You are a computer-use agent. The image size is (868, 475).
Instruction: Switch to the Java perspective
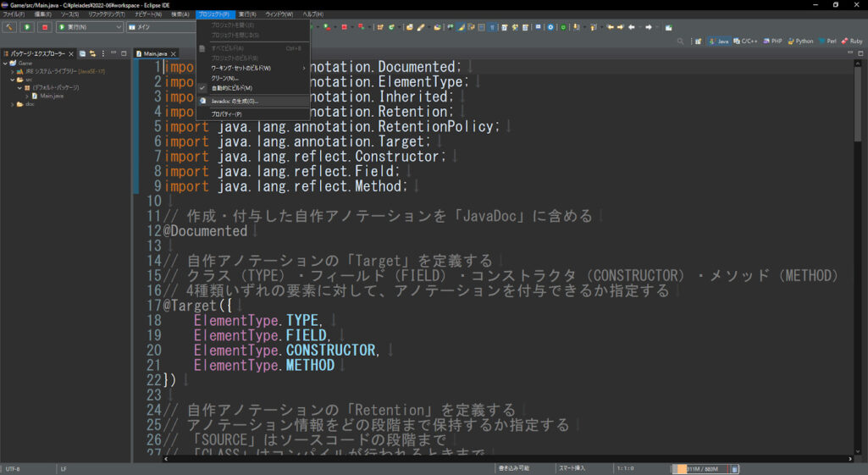click(719, 41)
